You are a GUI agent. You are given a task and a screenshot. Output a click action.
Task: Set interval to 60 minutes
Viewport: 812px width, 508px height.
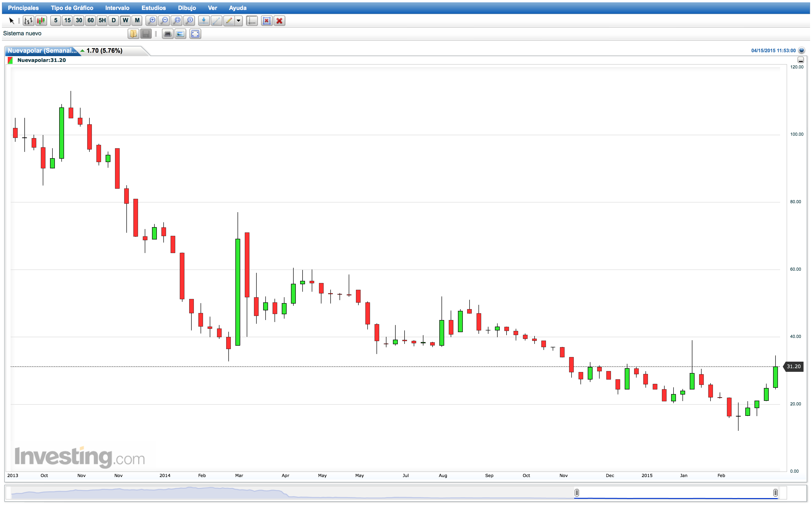pyautogui.click(x=91, y=21)
